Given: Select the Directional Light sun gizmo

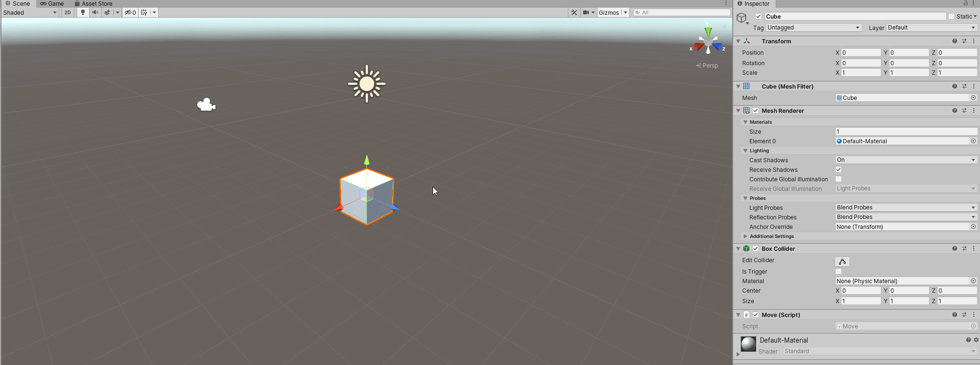Looking at the screenshot, I should coord(366,84).
